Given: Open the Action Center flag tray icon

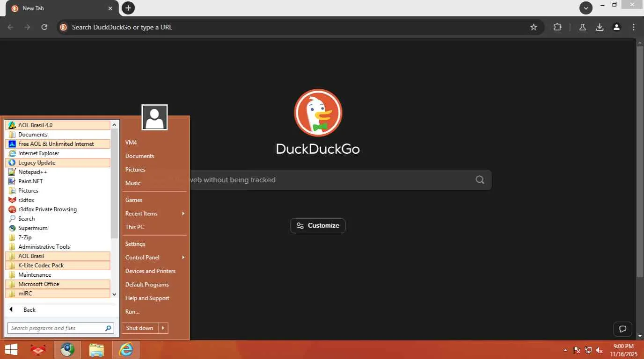Looking at the screenshot, I should [577, 350].
